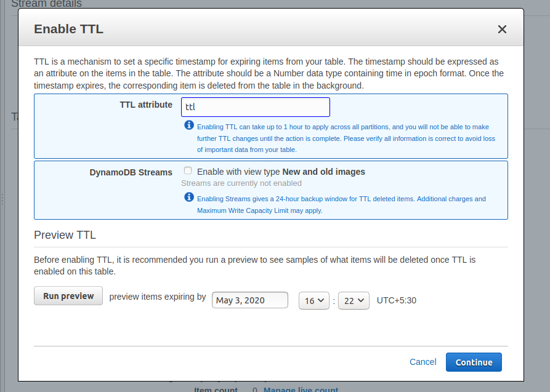Click the Stream details heading behind the dialog
Image resolution: width=550 pixels, height=392 pixels.
(46, 4)
